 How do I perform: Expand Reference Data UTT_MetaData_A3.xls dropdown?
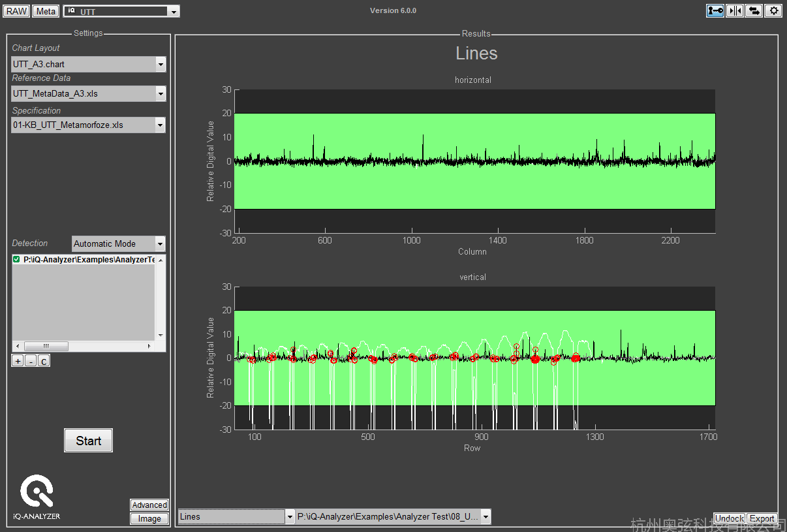click(161, 93)
